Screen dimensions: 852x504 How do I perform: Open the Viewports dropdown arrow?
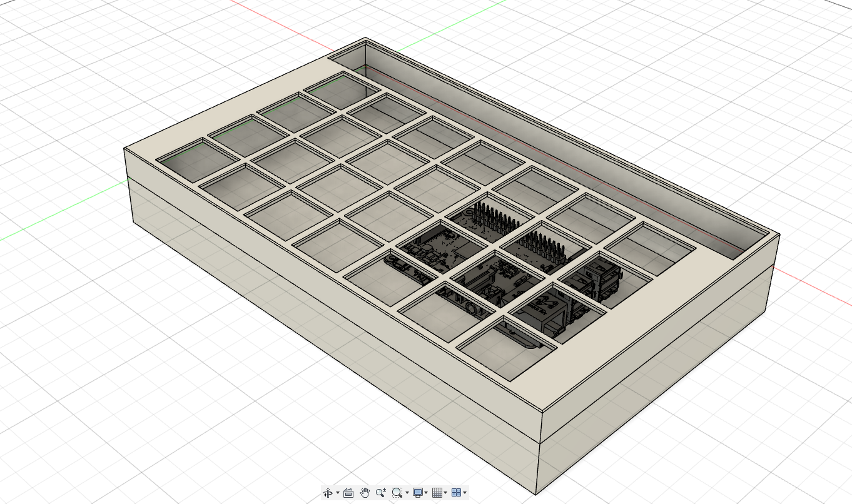pos(465,493)
